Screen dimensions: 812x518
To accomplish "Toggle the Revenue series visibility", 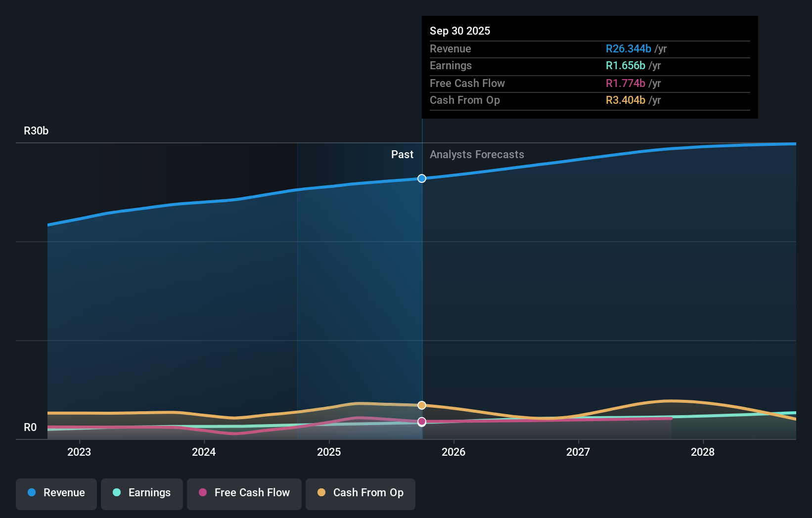I will point(56,493).
